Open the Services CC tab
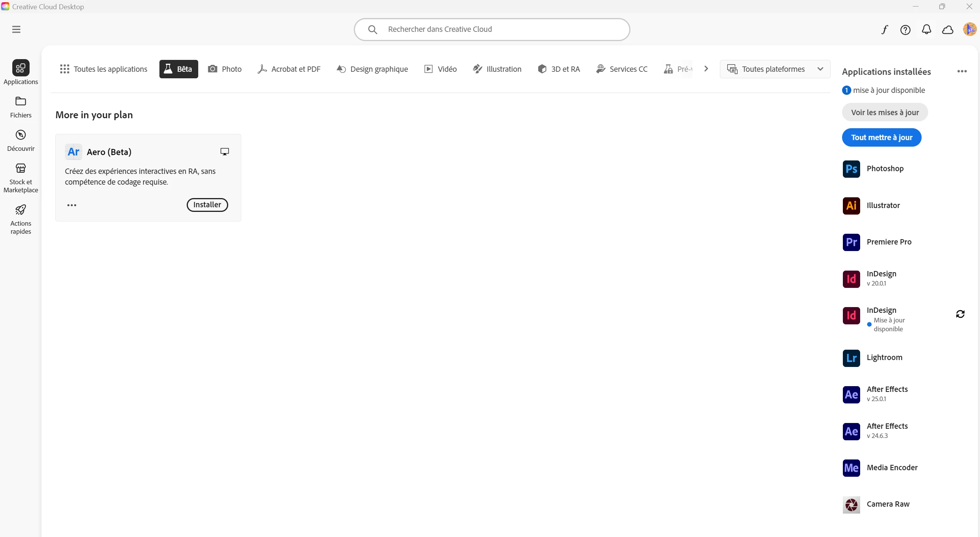The height and width of the screenshot is (537, 980). [622, 69]
